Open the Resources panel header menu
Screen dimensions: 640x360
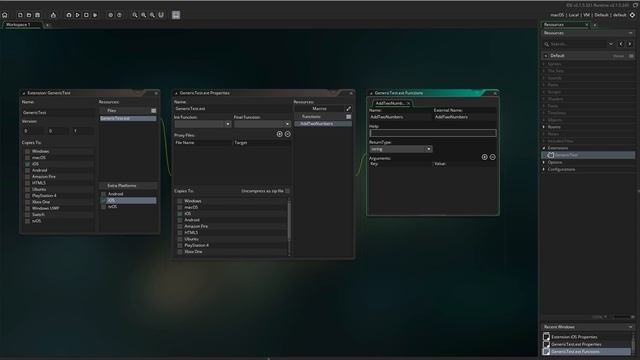point(631,33)
